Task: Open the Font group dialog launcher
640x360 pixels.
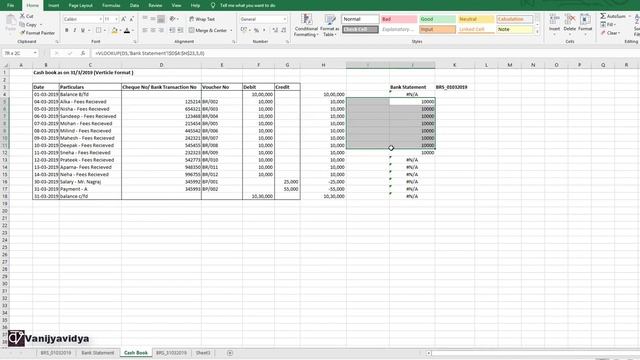Action: click(x=135, y=42)
